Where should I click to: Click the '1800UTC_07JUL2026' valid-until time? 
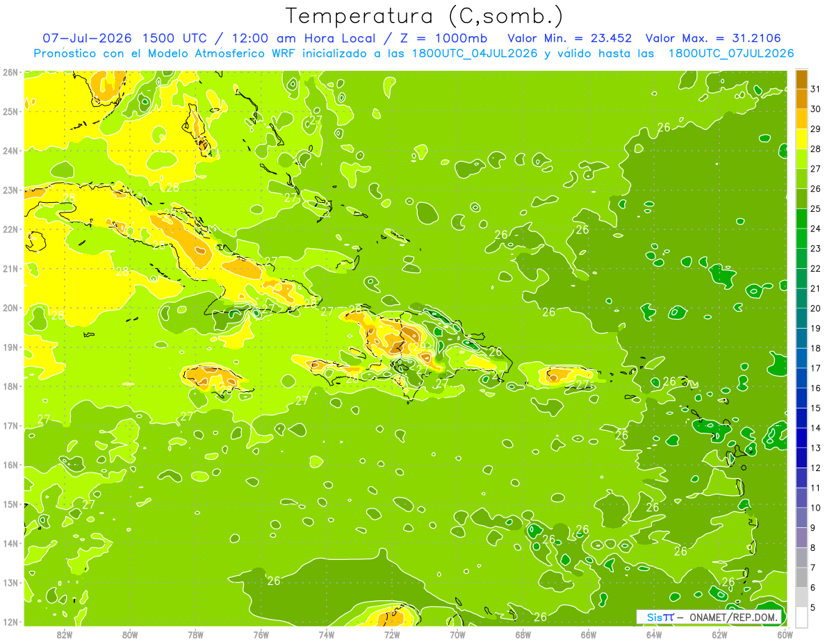click(731, 53)
